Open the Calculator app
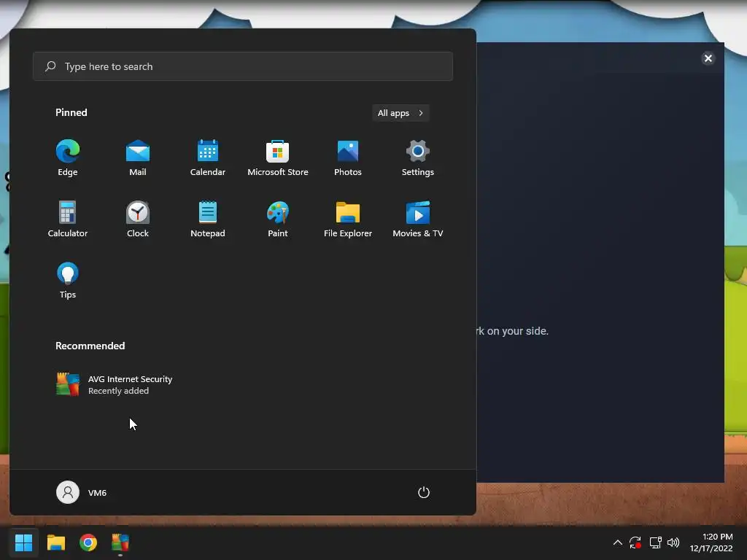The width and height of the screenshot is (747, 560). pos(68,219)
